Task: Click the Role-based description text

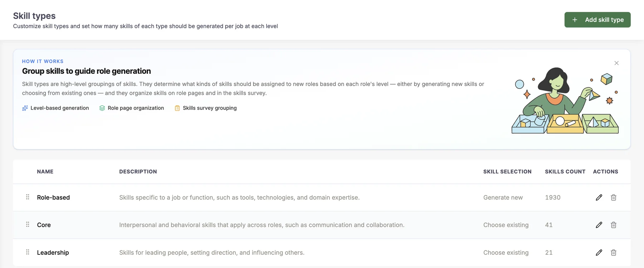Action: click(239, 197)
